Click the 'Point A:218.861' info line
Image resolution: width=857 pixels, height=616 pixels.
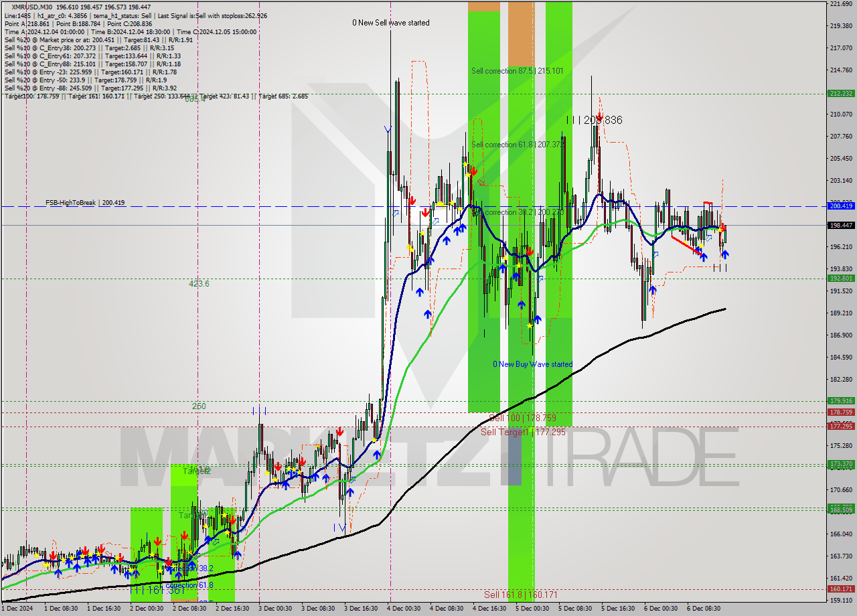[x=80, y=23]
